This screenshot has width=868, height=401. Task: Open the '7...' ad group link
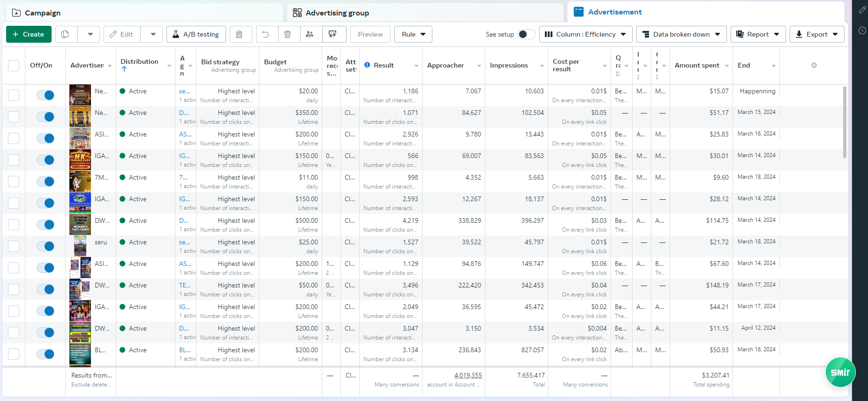[183, 177]
